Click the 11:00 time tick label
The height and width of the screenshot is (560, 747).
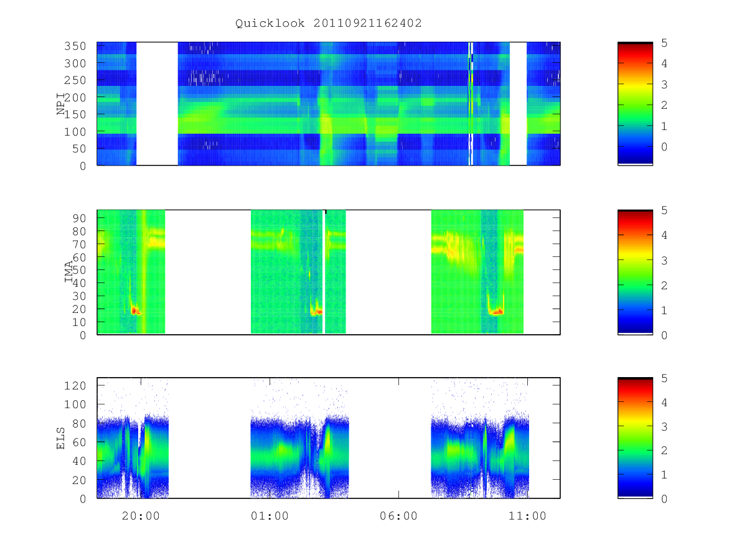(x=527, y=516)
